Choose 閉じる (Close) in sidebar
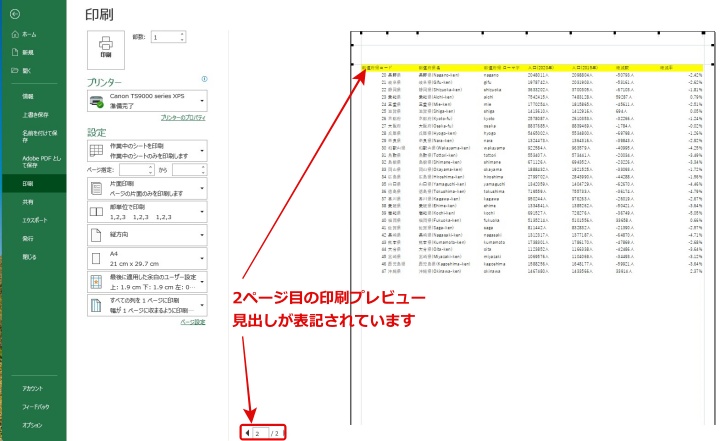This screenshot has height=441, width=720. 29,257
